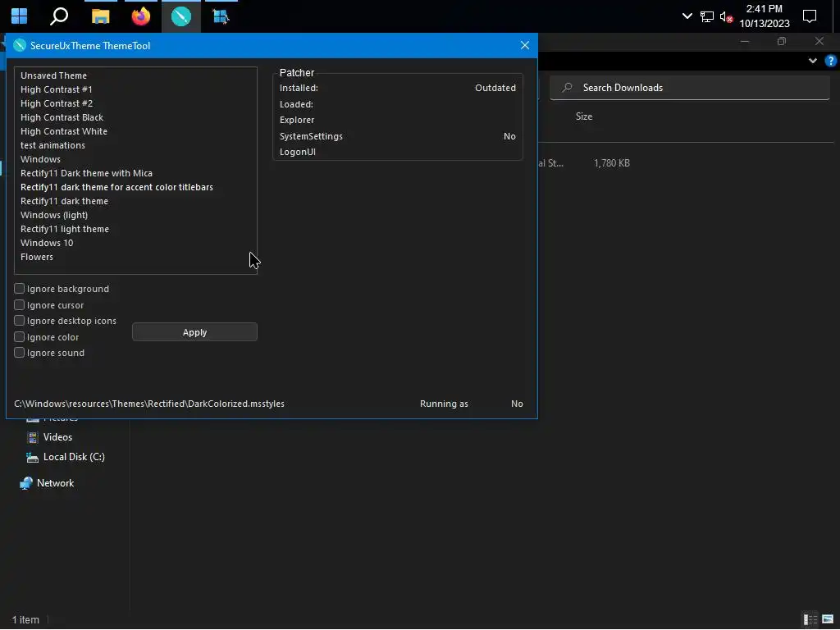The width and height of the screenshot is (840, 630).
Task: Toggle Ignore cursor checkbox
Action: 20,305
